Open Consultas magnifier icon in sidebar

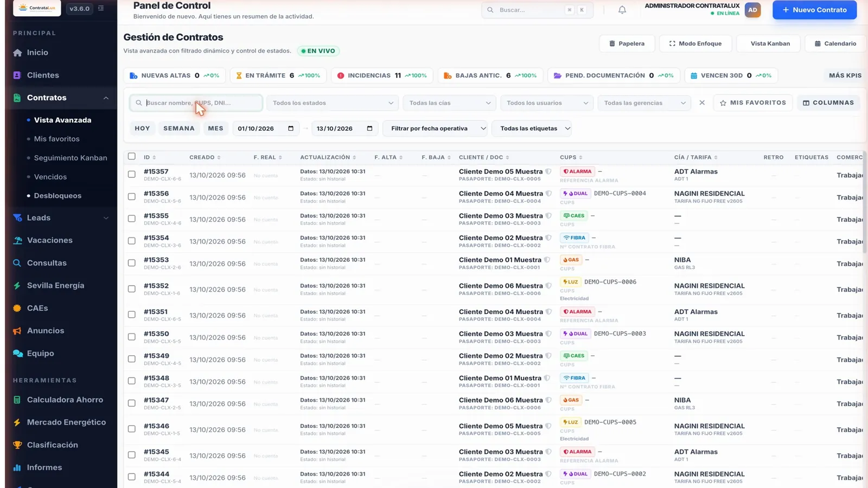[x=17, y=263]
